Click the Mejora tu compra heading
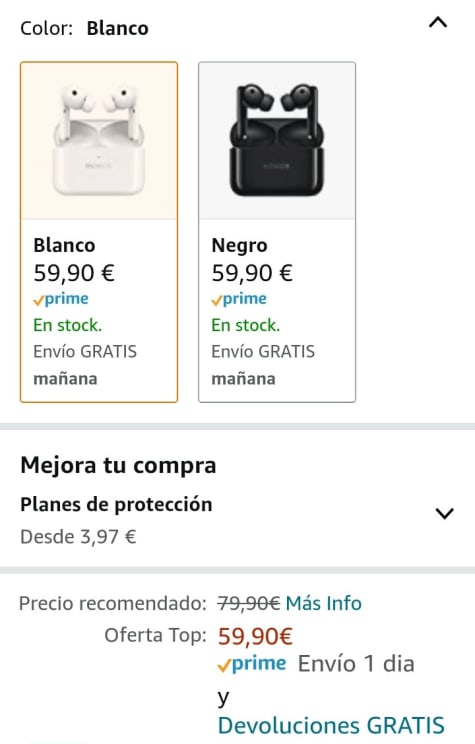This screenshot has width=475, height=744. 118,465
